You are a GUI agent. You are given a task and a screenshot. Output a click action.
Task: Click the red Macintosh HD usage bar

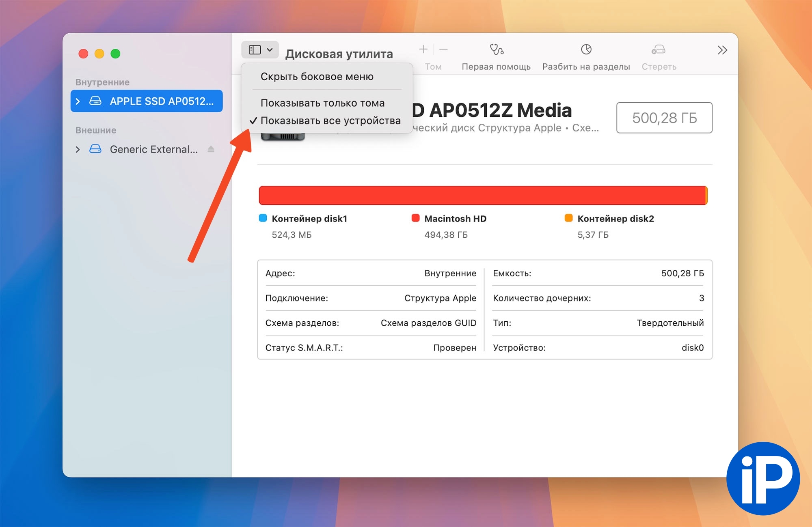(482, 196)
